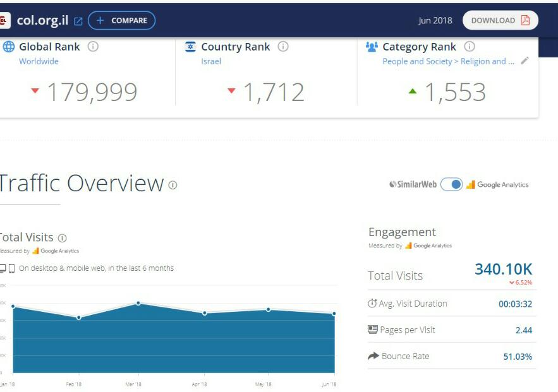Select the May '18 data point on chart
The height and width of the screenshot is (392, 558).
click(269, 309)
